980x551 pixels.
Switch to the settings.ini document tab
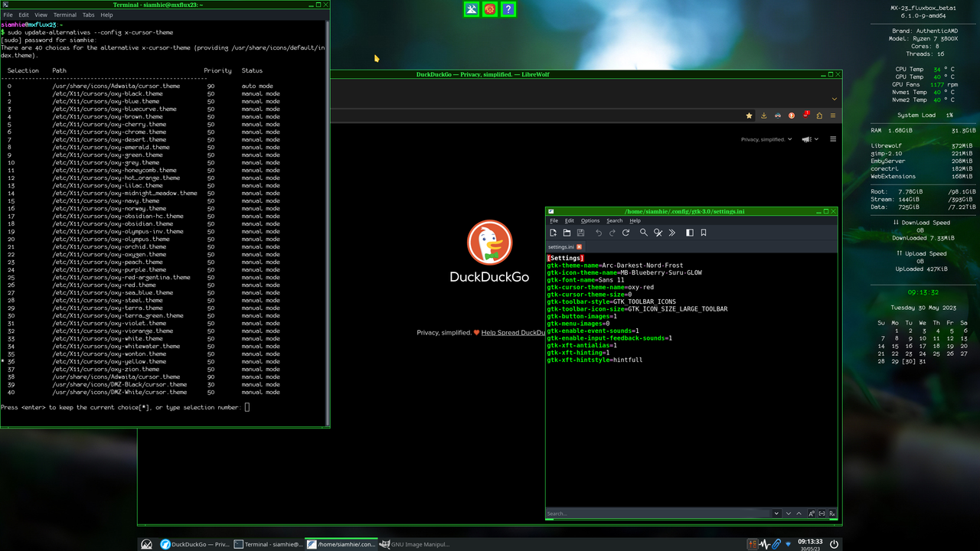pyautogui.click(x=566, y=247)
